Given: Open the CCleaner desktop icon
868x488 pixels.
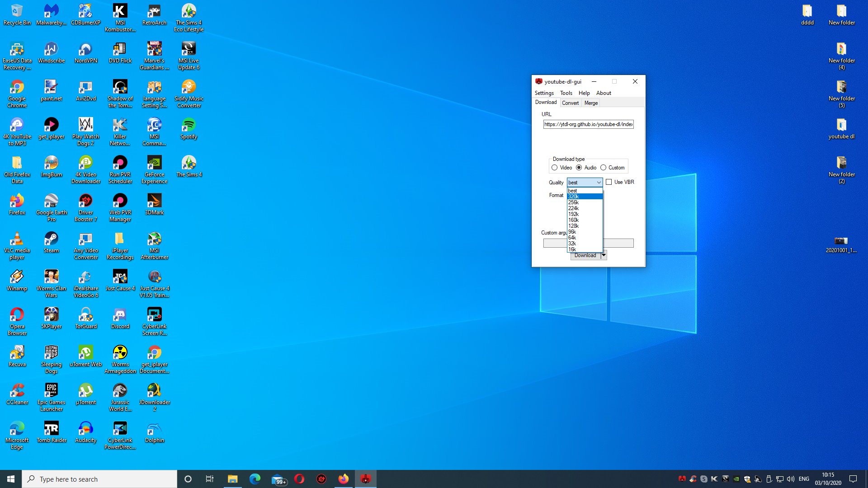Looking at the screenshot, I should (x=17, y=394).
